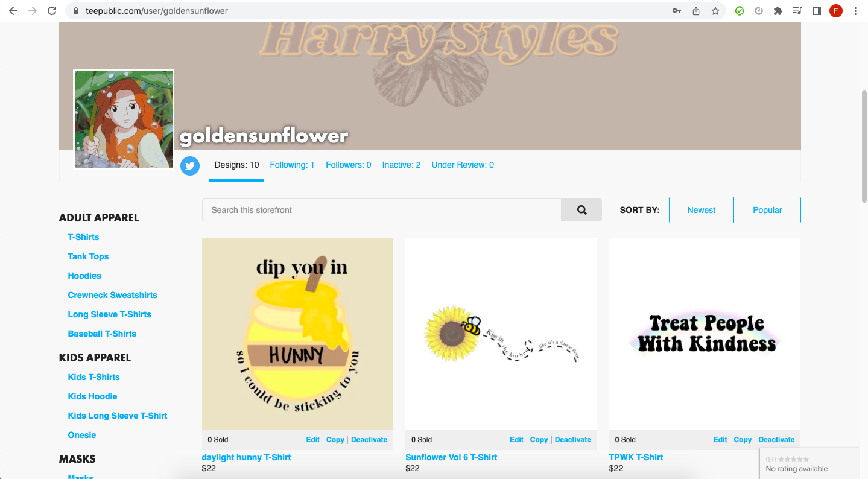Select the Designs: 10 tab
Image resolution: width=868 pixels, height=479 pixels.
click(x=237, y=165)
